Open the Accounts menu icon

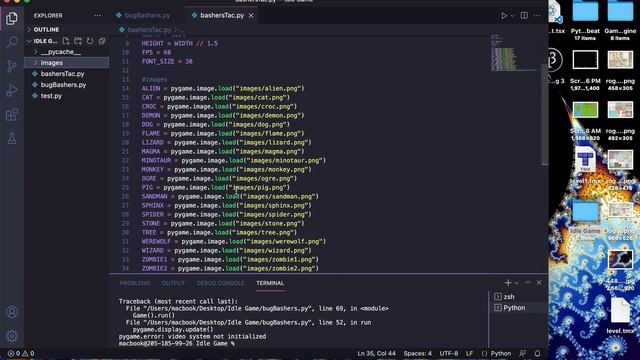pos(12,312)
